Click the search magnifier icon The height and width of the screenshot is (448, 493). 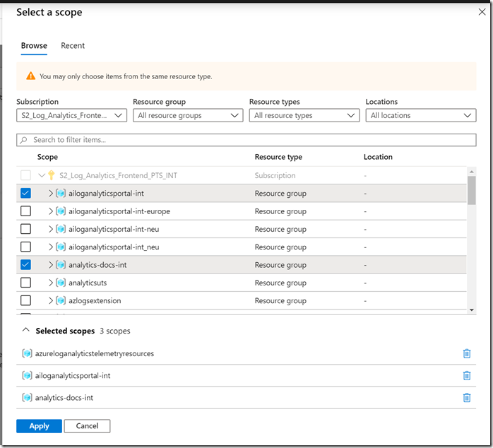[x=23, y=140]
